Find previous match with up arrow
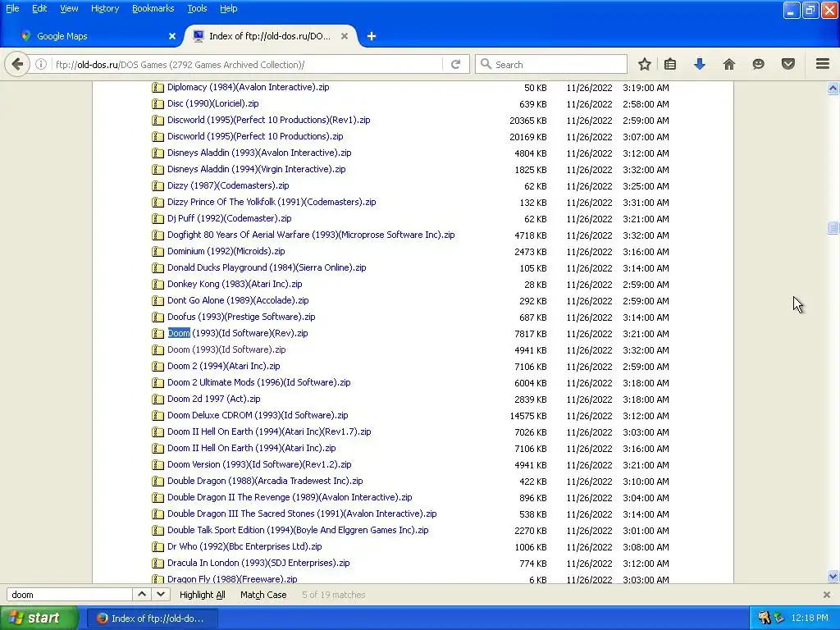Screen dimensions: 840x630 click(142, 595)
